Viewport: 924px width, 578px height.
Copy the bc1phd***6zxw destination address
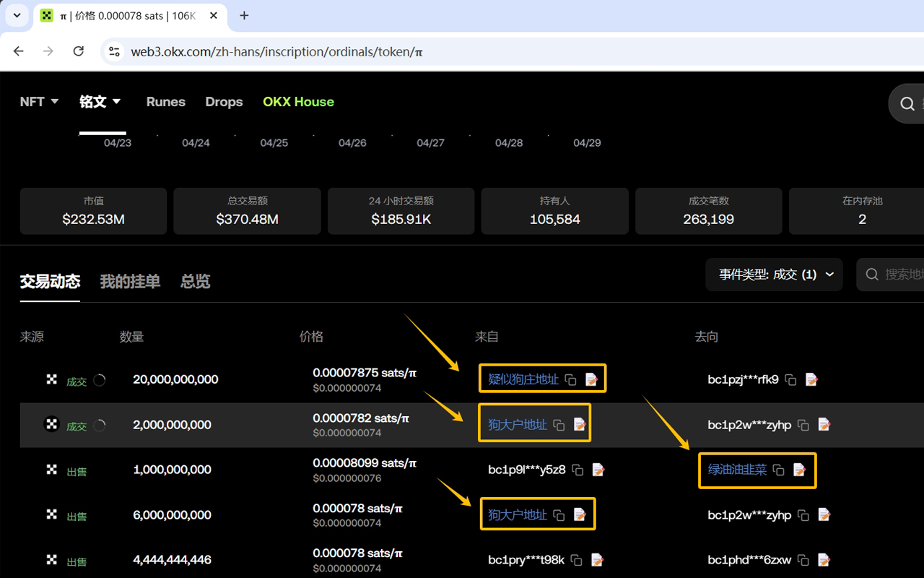tap(803, 560)
